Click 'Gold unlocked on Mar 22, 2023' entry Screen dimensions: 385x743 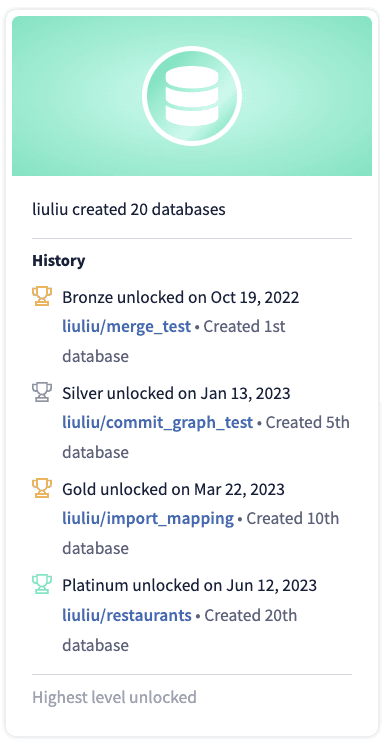pos(174,489)
